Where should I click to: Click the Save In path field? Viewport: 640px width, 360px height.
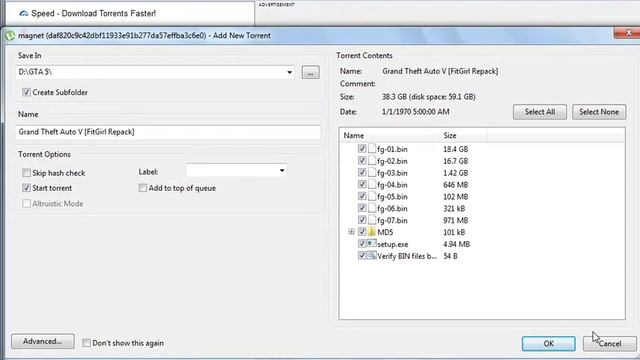155,72
